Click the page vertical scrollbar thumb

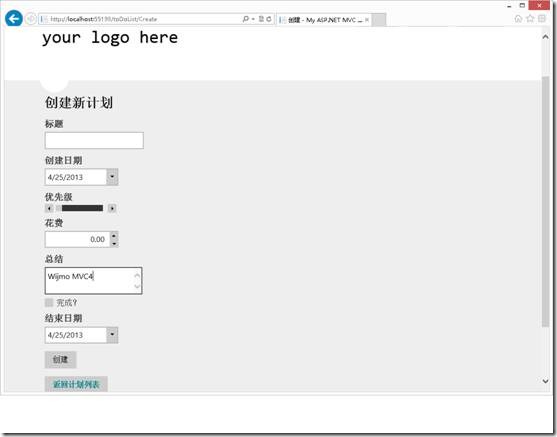546,201
